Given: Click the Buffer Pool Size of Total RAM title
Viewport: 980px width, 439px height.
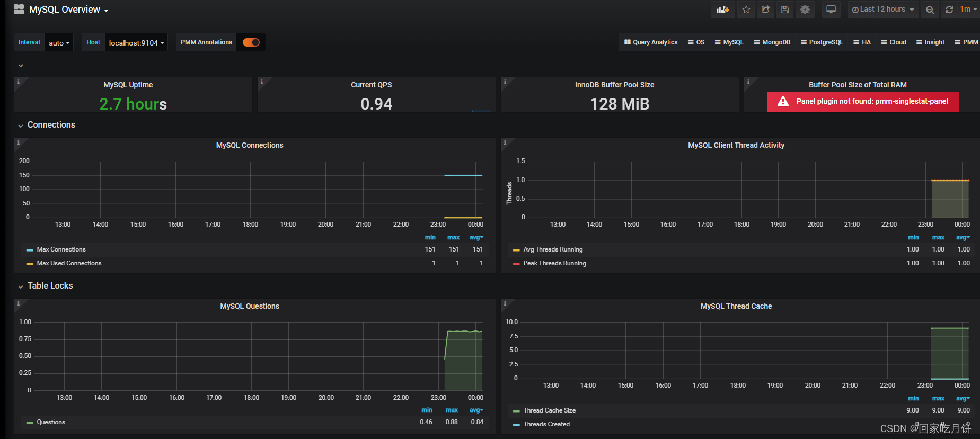Looking at the screenshot, I should (x=858, y=85).
